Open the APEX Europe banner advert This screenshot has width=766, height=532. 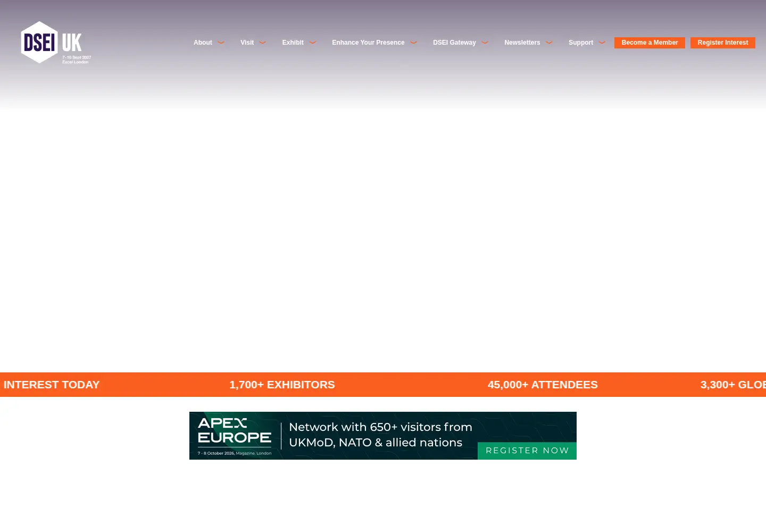[x=383, y=436]
